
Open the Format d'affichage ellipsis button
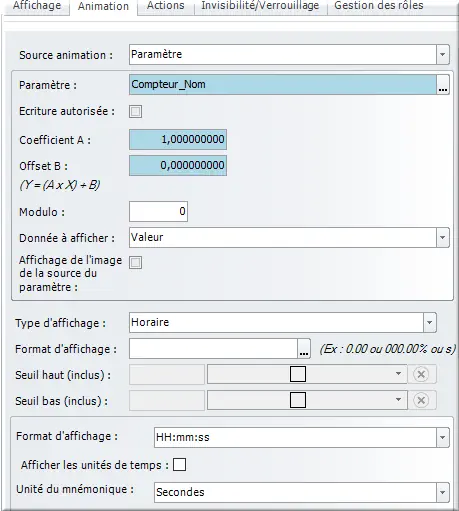pos(304,349)
